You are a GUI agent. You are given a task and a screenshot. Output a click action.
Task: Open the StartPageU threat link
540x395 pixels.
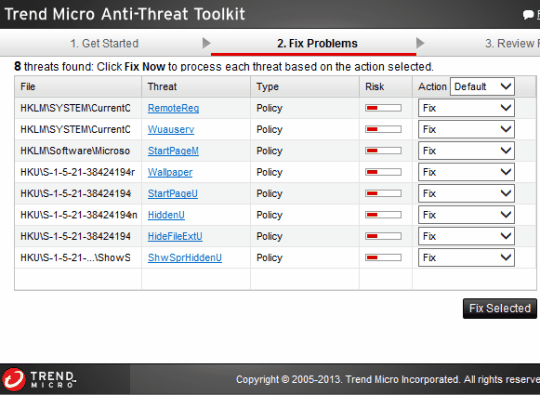pyautogui.click(x=173, y=194)
